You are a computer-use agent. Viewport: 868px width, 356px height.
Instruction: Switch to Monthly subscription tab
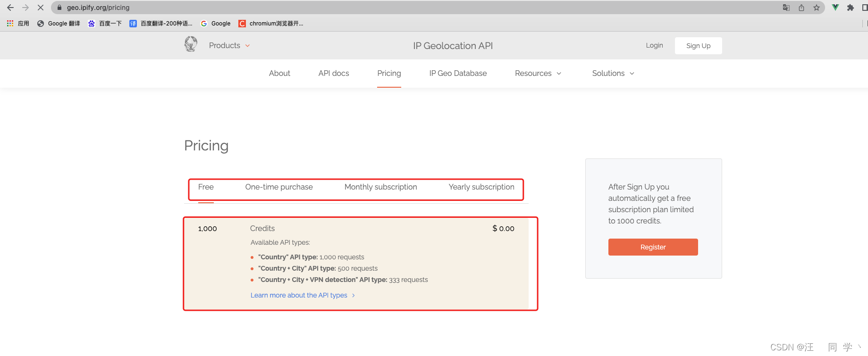point(381,187)
